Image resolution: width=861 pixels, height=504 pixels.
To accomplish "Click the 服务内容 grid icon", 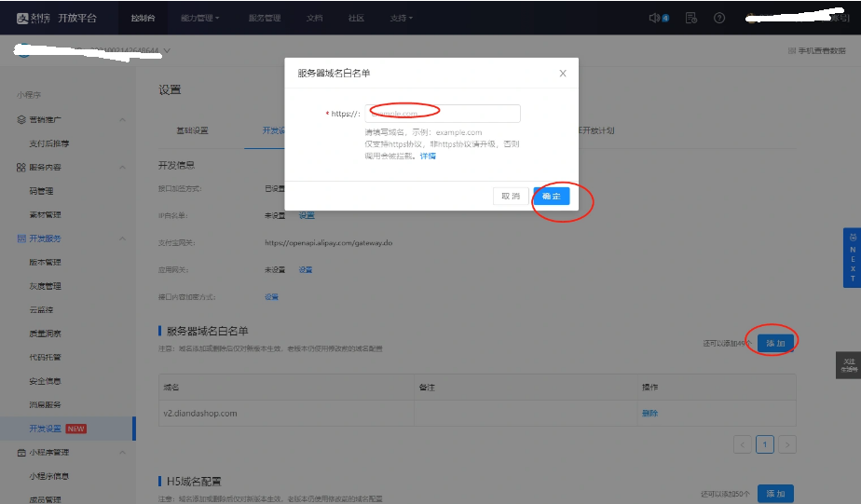I will (21, 167).
